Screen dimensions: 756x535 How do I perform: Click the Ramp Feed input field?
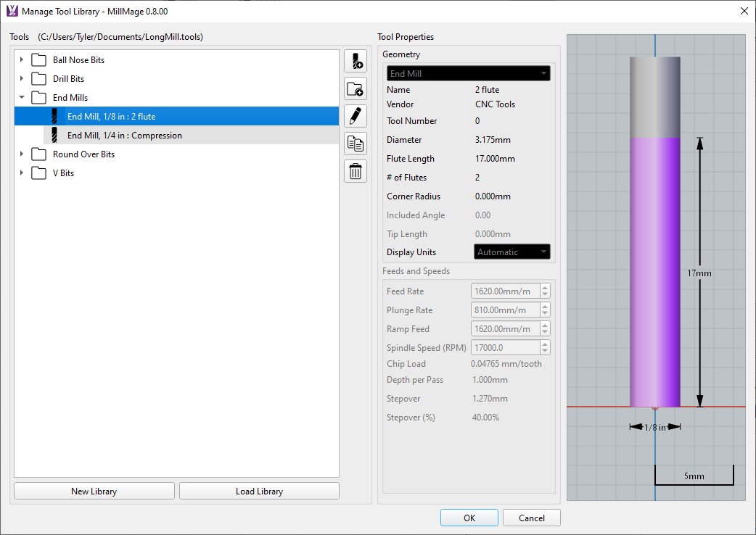point(505,328)
